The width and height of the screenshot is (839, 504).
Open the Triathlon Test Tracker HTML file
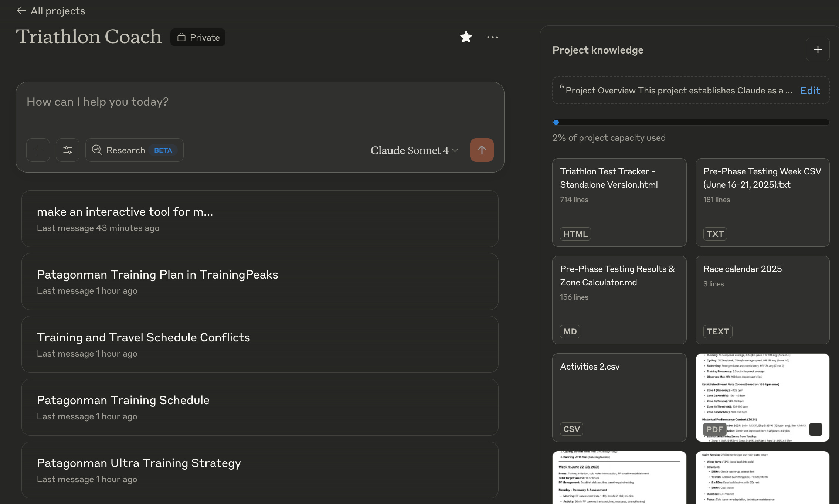tap(619, 202)
